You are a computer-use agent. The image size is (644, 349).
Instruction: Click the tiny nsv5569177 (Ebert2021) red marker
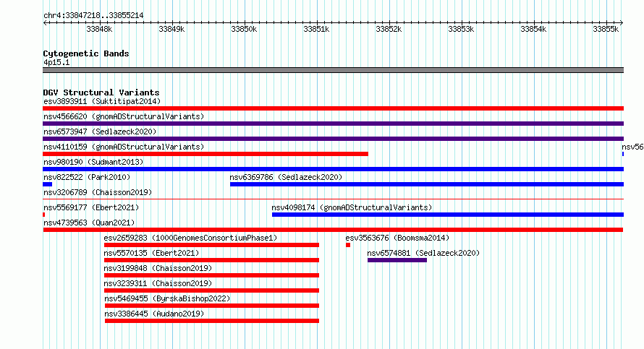[44, 215]
